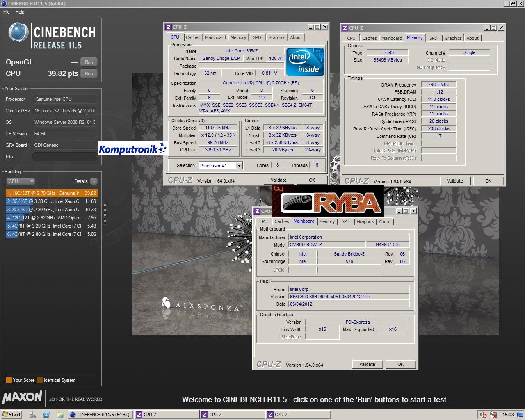Select the 4C/8T 2.80 GHz Core i7 entry
This screenshot has height=420, width=525.
click(52, 234)
